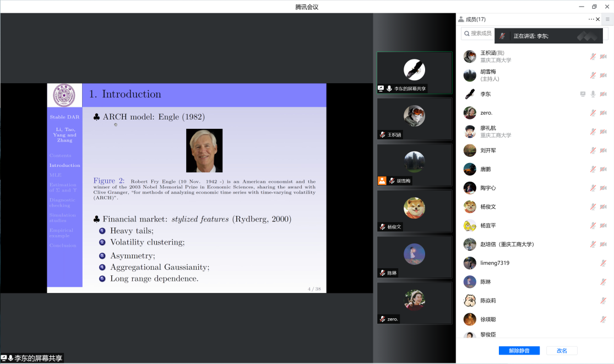Toggle the mute icon in the speaking banner

tap(502, 36)
